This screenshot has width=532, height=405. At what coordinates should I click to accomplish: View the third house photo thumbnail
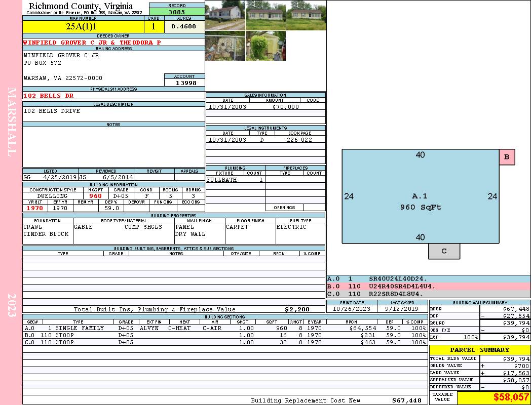tap(306, 15)
